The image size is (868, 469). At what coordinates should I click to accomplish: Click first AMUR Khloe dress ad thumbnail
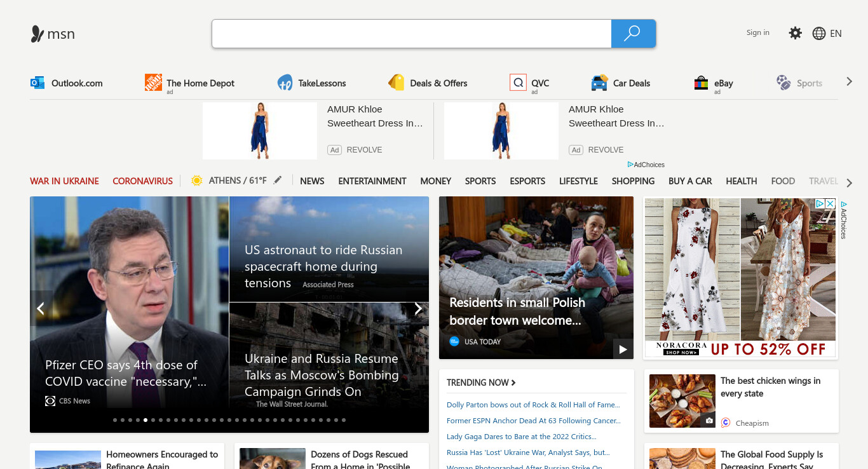(260, 131)
